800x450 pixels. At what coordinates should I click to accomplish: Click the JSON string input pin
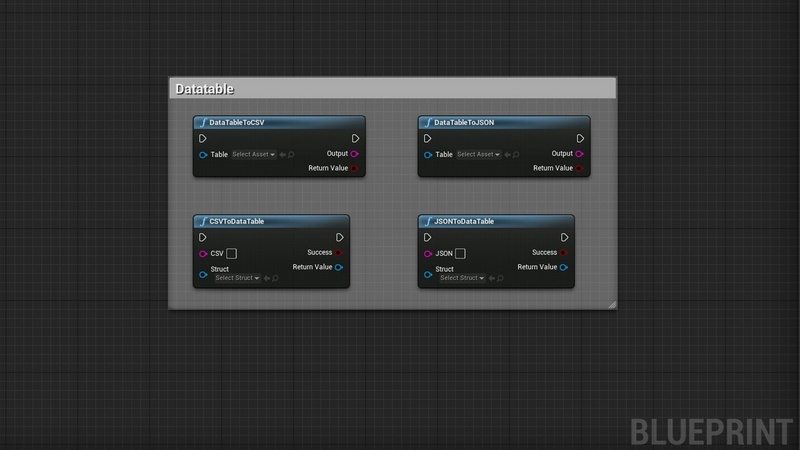(x=428, y=254)
